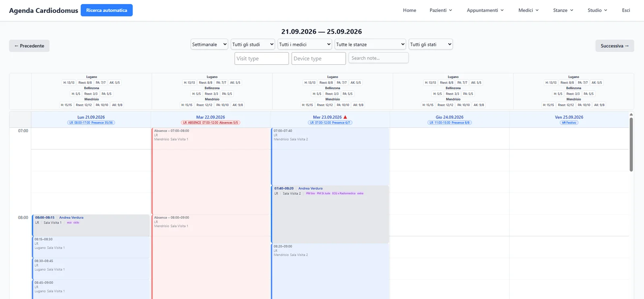
Task: Open the Mar 22.09.2026 day header
Action: pyautogui.click(x=211, y=117)
